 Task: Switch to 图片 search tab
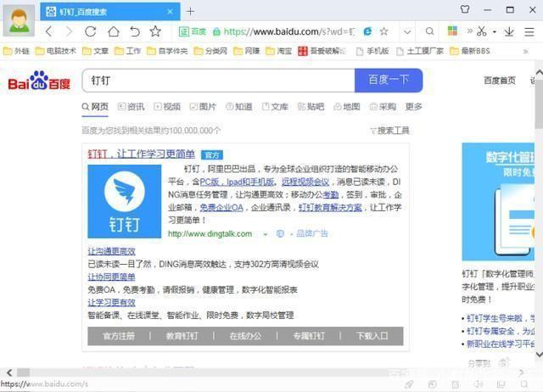pyautogui.click(x=203, y=107)
